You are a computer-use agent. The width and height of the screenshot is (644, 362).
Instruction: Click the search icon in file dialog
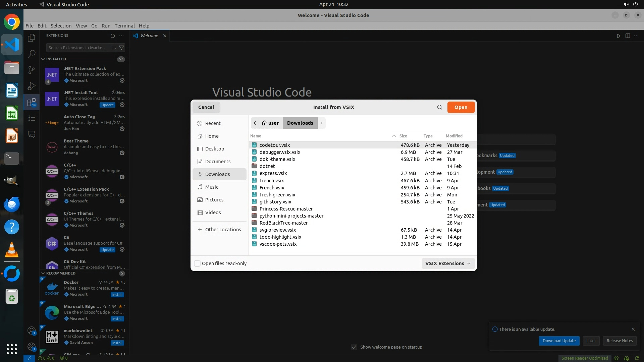[x=439, y=107]
